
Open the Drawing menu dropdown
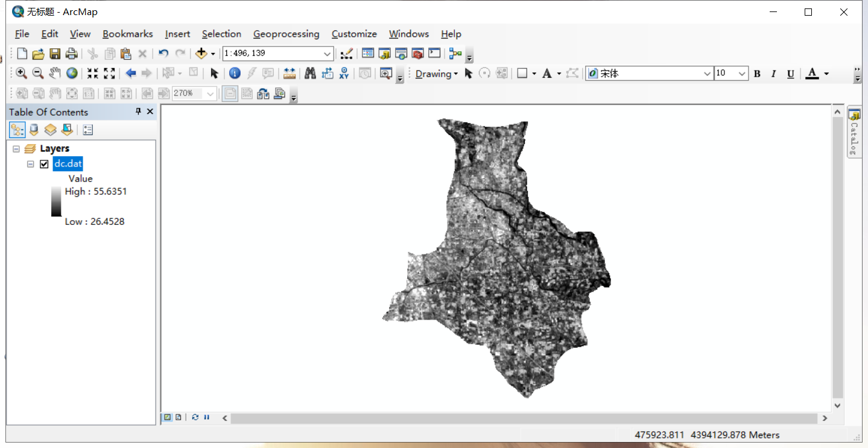point(437,74)
